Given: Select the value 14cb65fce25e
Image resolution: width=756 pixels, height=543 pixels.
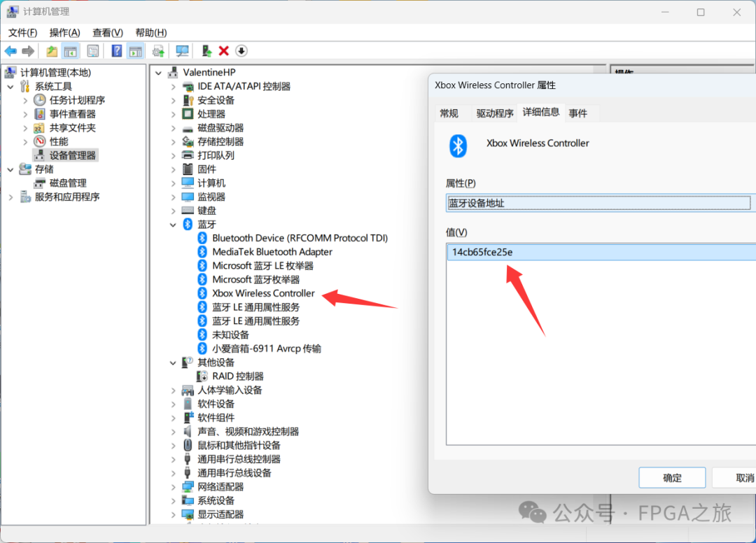Looking at the screenshot, I should pos(601,252).
